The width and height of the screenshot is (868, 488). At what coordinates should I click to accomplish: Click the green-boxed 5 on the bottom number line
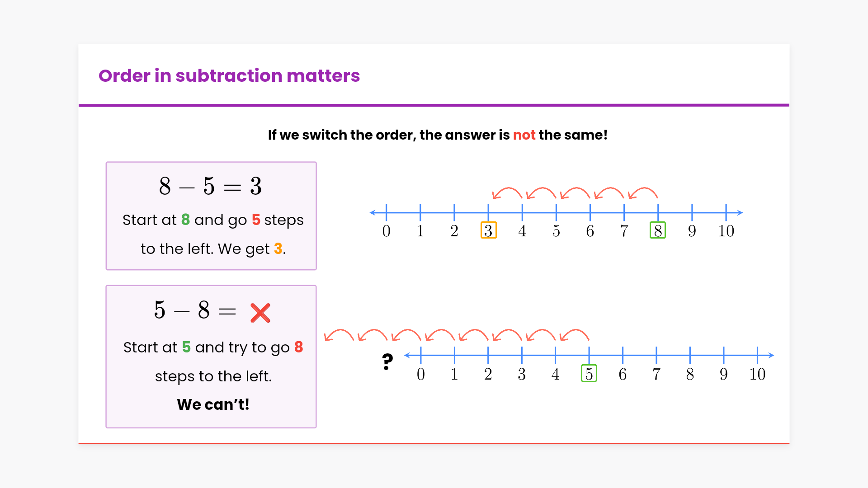click(x=589, y=374)
